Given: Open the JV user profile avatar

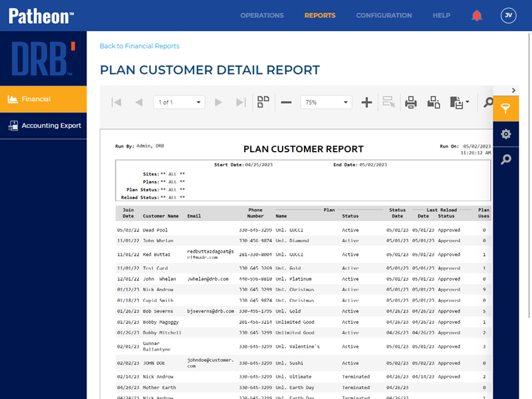Looking at the screenshot, I should pos(509,16).
